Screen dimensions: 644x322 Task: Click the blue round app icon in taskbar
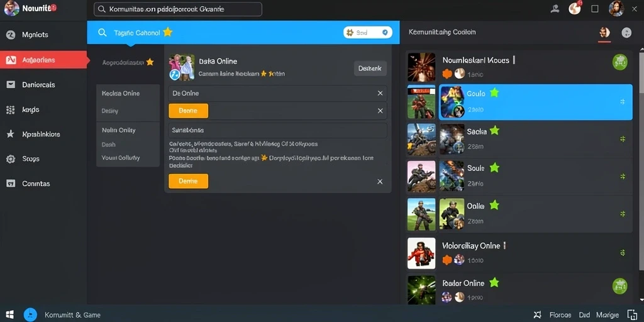30,314
